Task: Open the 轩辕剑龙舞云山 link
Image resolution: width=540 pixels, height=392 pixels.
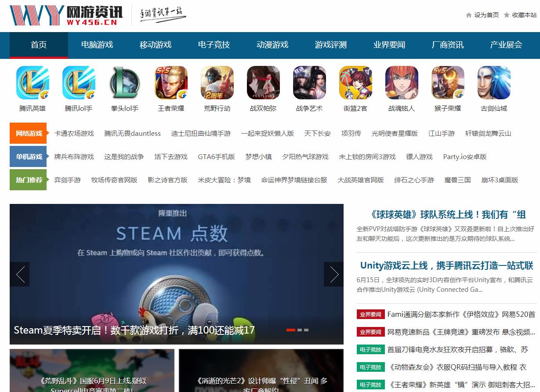Action: click(x=488, y=134)
